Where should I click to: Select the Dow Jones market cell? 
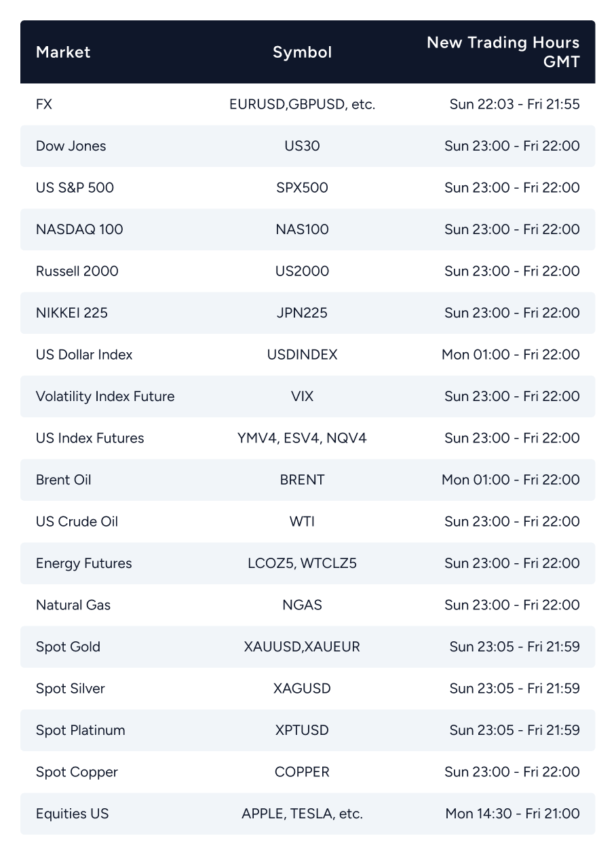tap(71, 146)
